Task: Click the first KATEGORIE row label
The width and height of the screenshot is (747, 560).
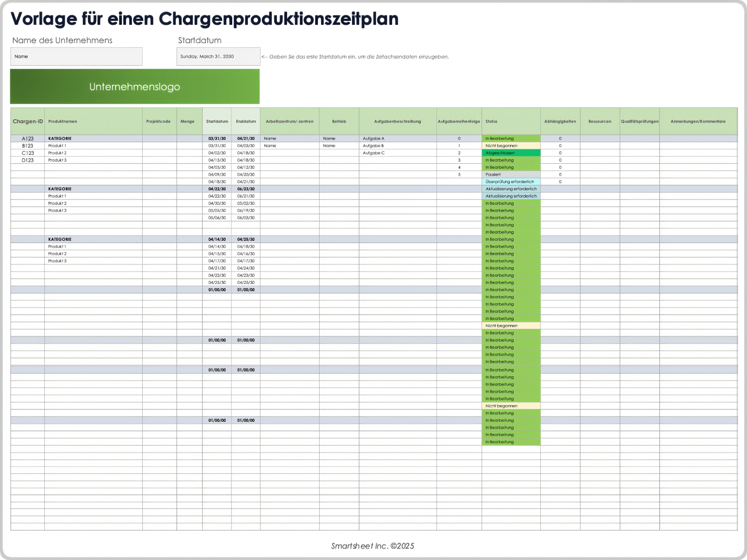Action: click(59, 138)
